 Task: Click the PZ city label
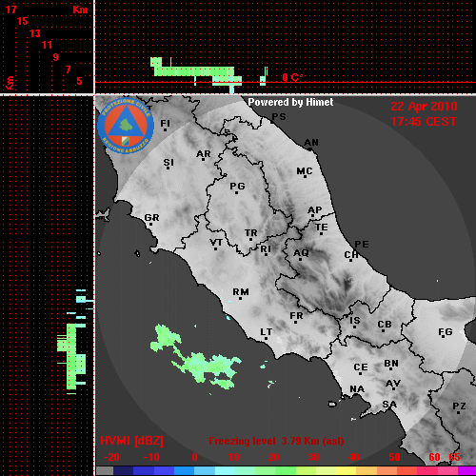tap(459, 407)
